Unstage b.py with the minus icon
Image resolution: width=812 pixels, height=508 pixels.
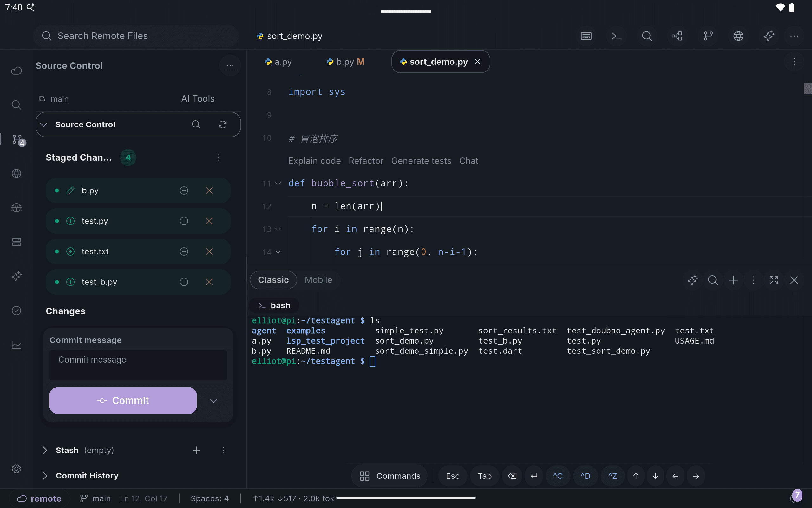pos(184,190)
